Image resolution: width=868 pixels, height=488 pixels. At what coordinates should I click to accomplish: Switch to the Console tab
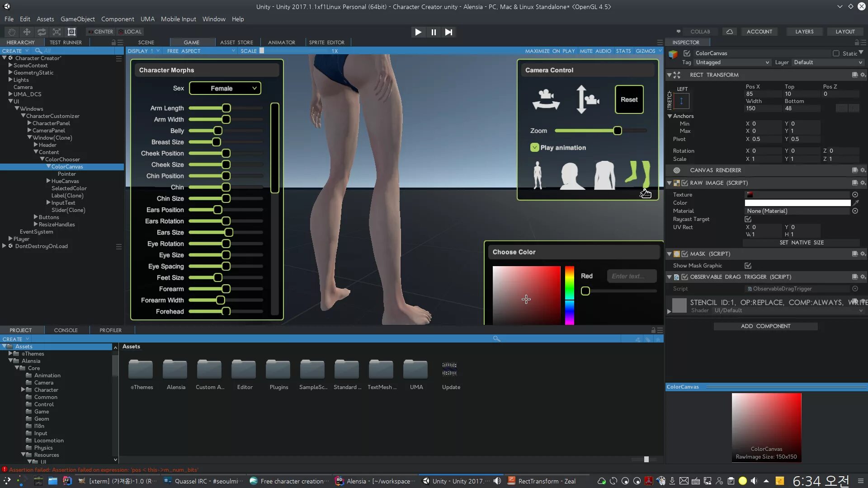pos(66,330)
